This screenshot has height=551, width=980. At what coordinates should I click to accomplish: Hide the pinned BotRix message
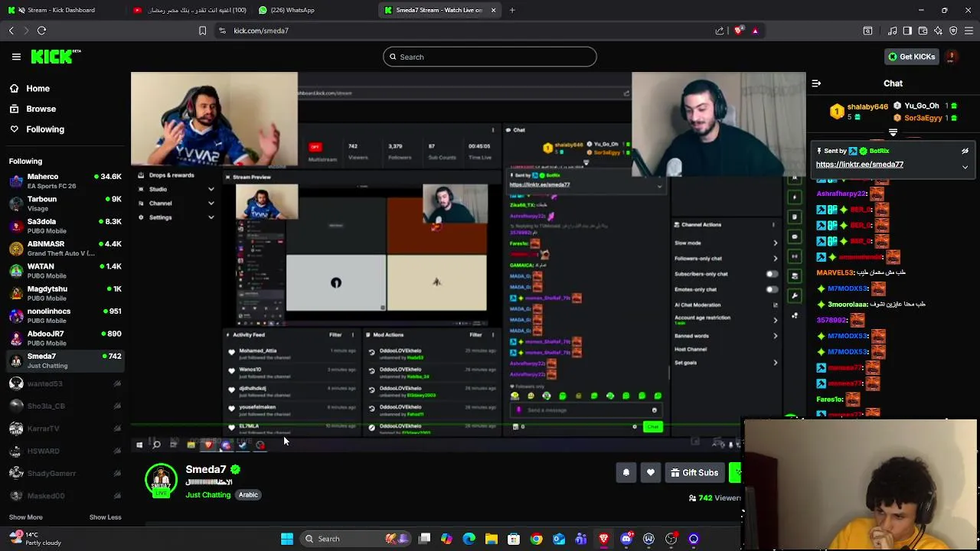965,152
